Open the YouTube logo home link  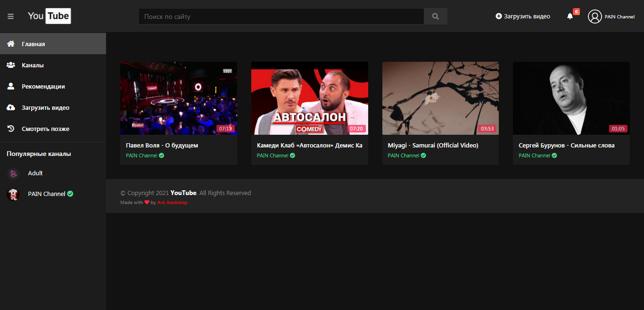pyautogui.click(x=49, y=16)
